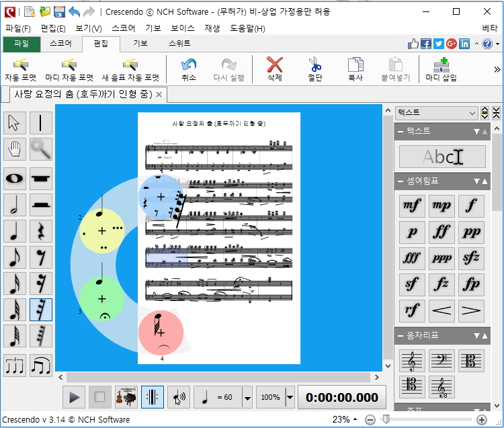The height and width of the screenshot is (428, 504).
Task: Click 절단 cut button
Action: [x=315, y=69]
